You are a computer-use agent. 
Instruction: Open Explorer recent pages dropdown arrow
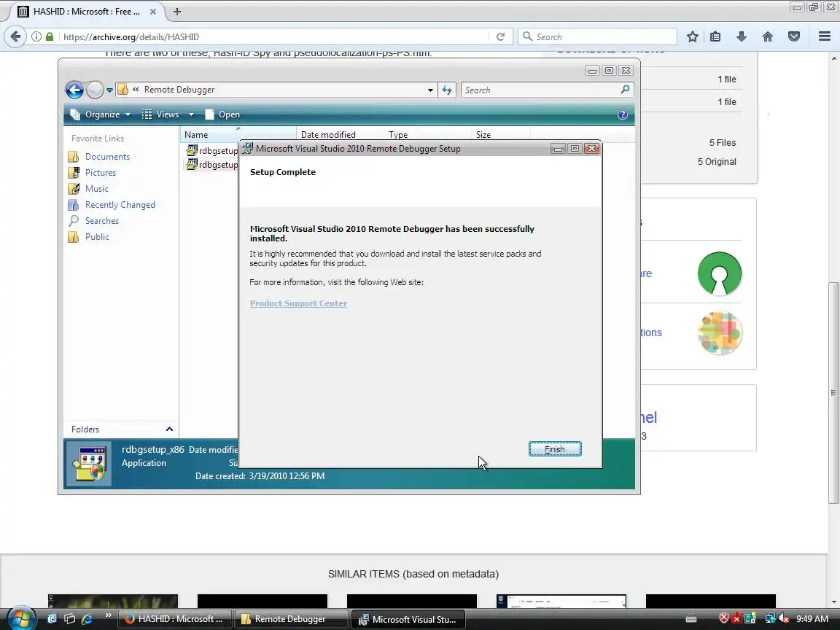coord(109,90)
